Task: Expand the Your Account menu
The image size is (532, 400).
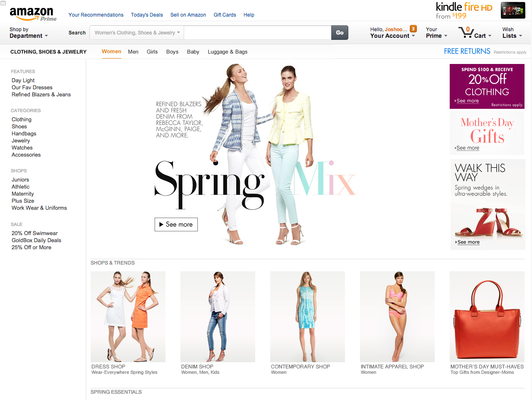Action: pyautogui.click(x=392, y=36)
